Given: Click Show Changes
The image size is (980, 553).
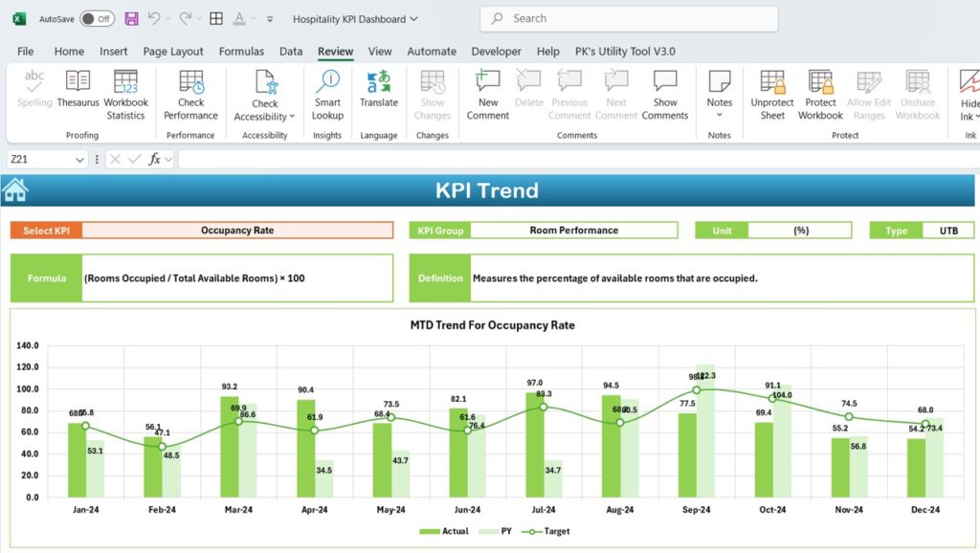Looking at the screenshot, I should tap(432, 95).
